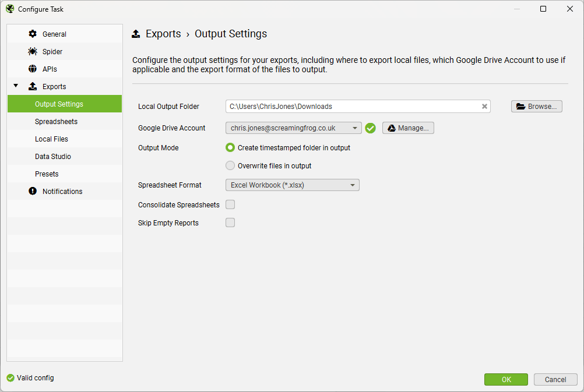Clear the Local Output Folder path with X

(484, 107)
